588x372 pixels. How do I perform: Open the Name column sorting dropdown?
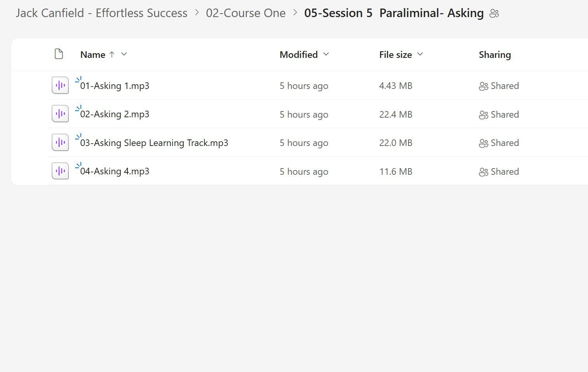pyautogui.click(x=124, y=54)
